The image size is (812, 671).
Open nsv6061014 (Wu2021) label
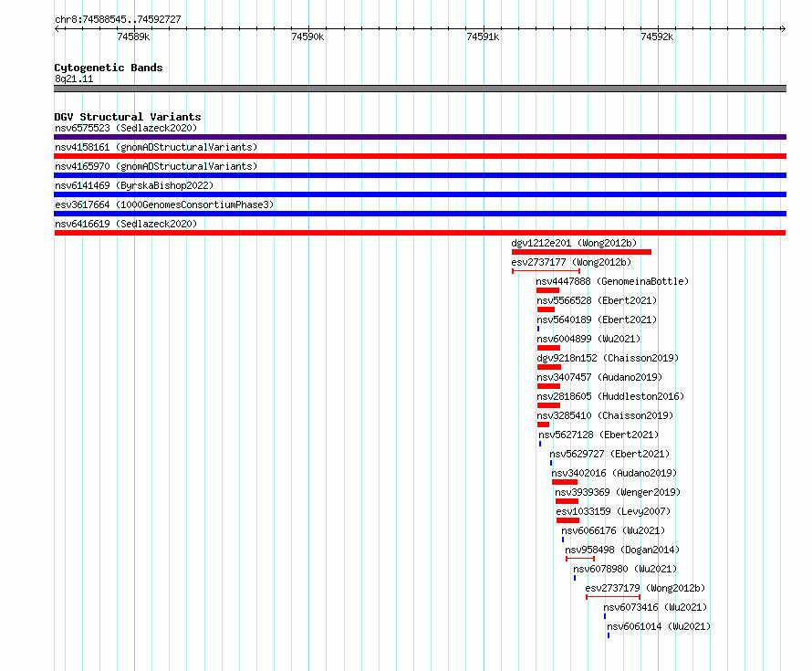click(659, 626)
